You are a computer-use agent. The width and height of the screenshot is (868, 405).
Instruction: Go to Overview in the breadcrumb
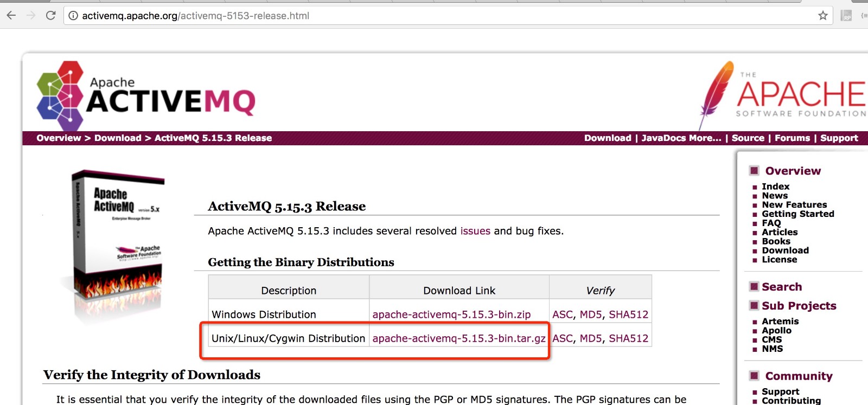(x=59, y=138)
